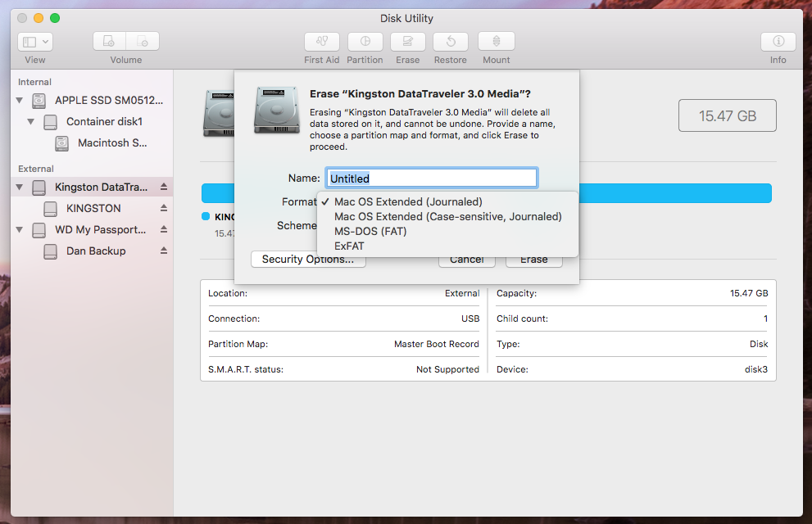Click the Container disk1 icon

(50, 122)
